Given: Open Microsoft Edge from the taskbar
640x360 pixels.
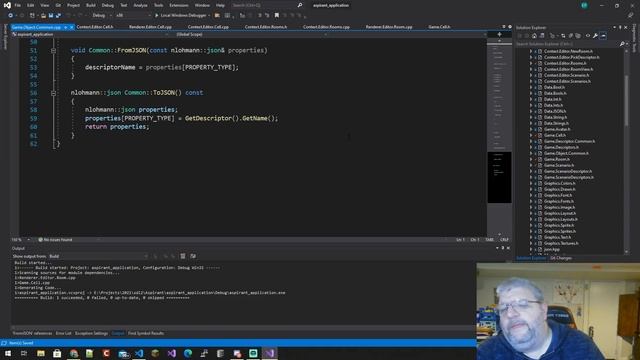Looking at the screenshot, I should [188, 353].
